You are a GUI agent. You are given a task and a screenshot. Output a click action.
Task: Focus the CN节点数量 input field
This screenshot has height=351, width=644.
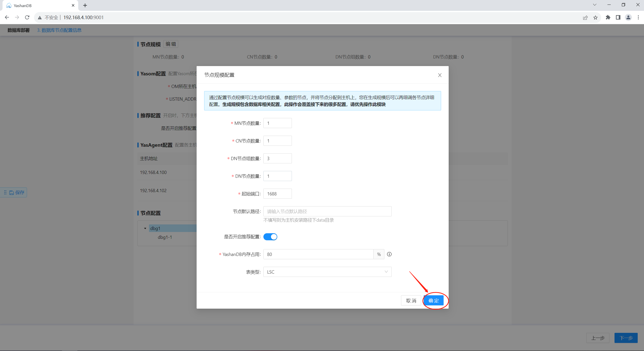pos(278,141)
